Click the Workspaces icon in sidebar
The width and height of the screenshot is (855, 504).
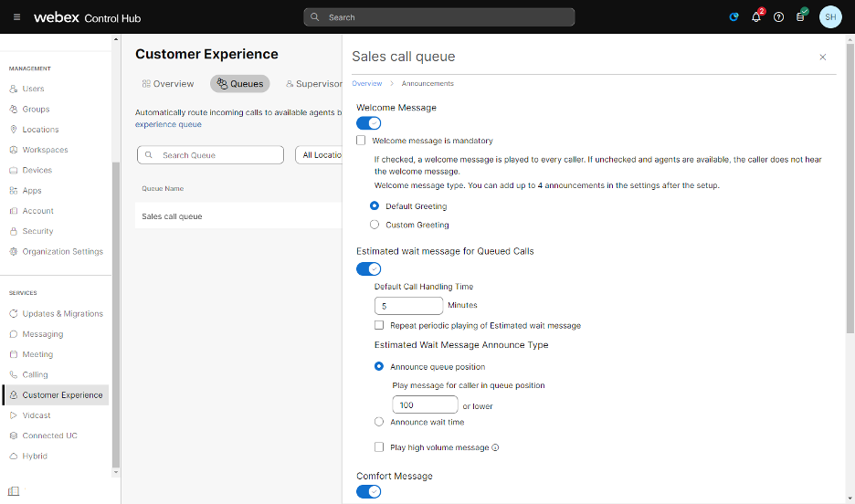click(14, 150)
